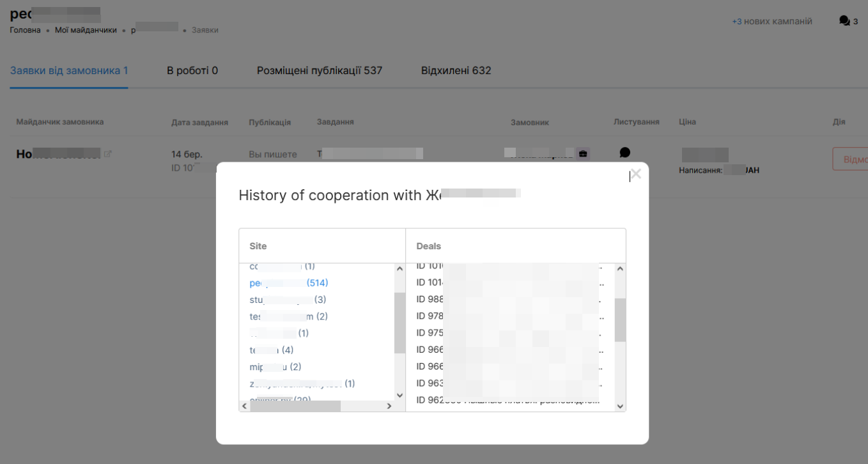Select the deal starting with ID 988
868x464 pixels.
(508, 299)
